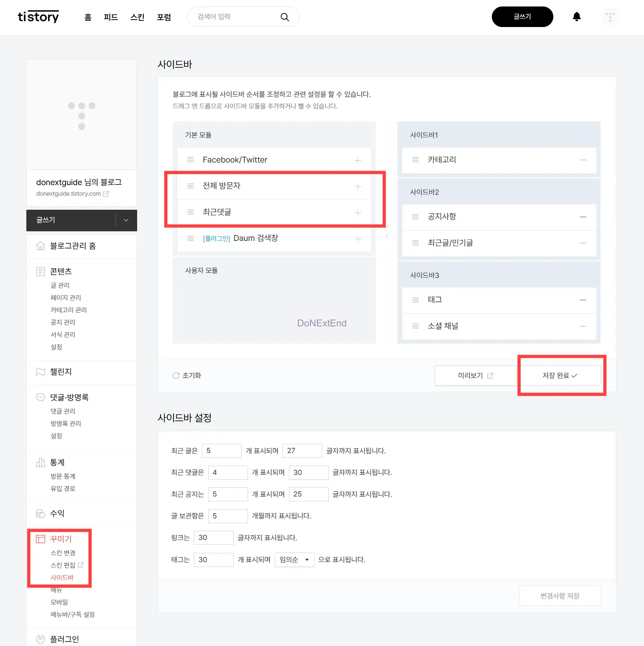This screenshot has width=644, height=646.
Task: Open 홈 in top navigation
Action: [x=88, y=17]
